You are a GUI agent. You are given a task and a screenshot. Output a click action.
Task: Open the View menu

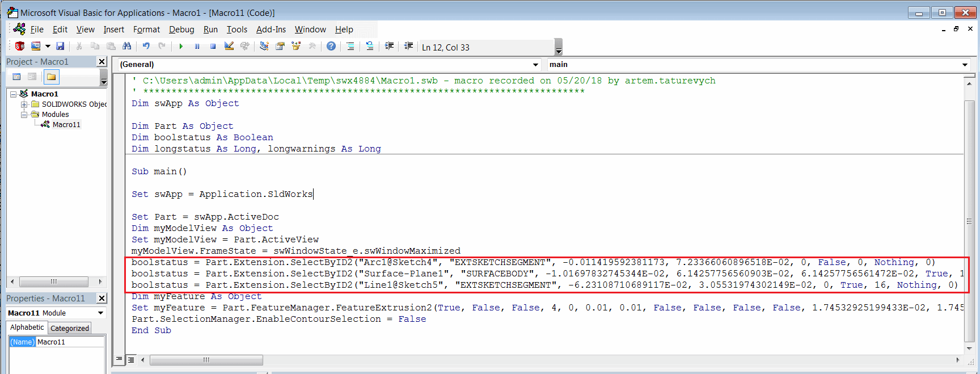click(86, 30)
